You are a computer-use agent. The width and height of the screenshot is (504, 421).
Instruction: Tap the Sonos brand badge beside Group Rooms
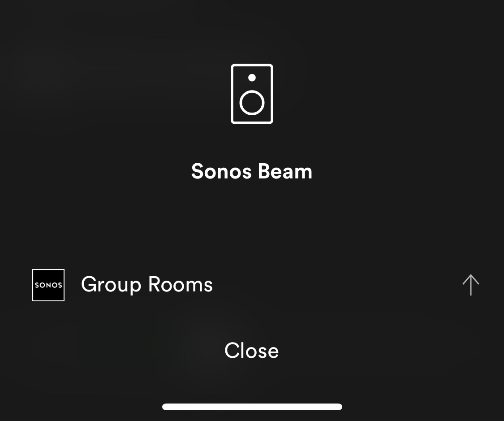click(48, 285)
